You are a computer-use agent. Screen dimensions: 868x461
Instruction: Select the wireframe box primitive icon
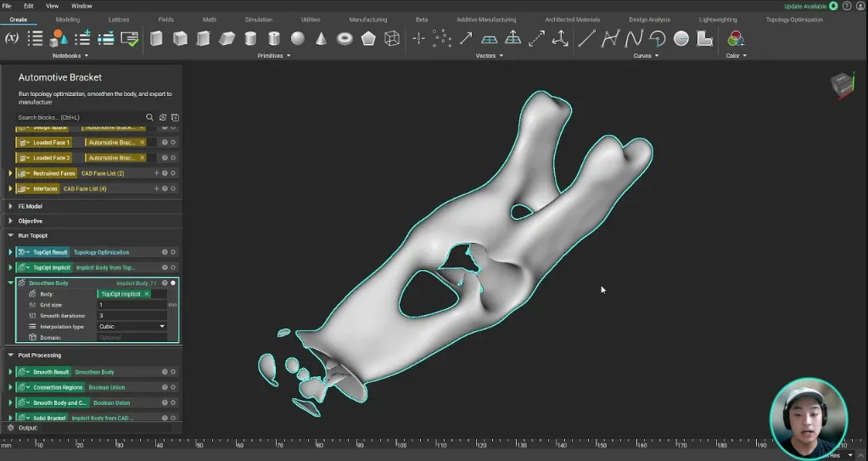[392, 38]
